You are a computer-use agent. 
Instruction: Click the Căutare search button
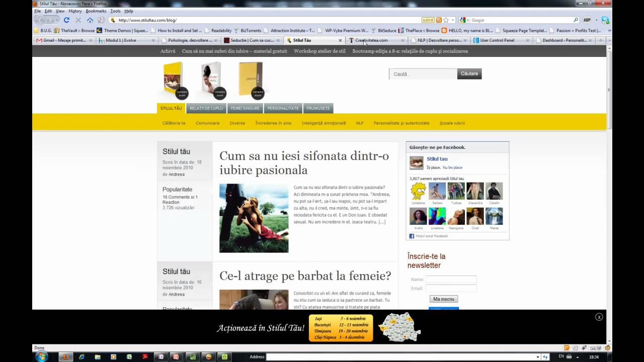pos(469,74)
